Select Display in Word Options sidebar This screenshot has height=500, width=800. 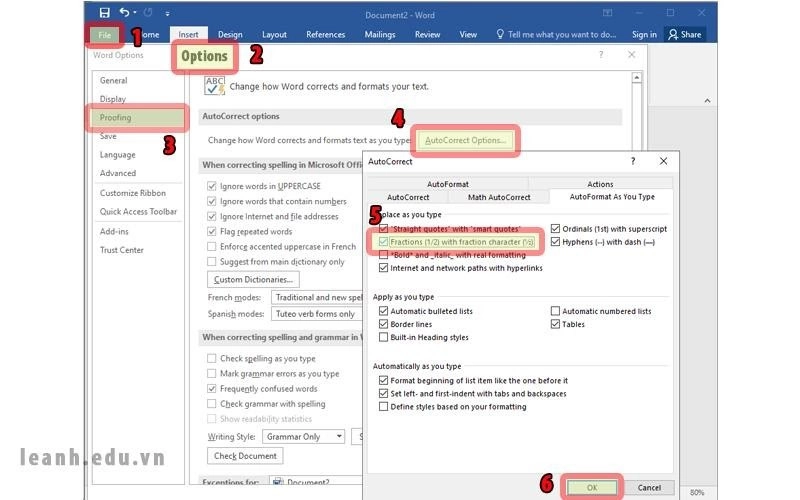point(113,98)
